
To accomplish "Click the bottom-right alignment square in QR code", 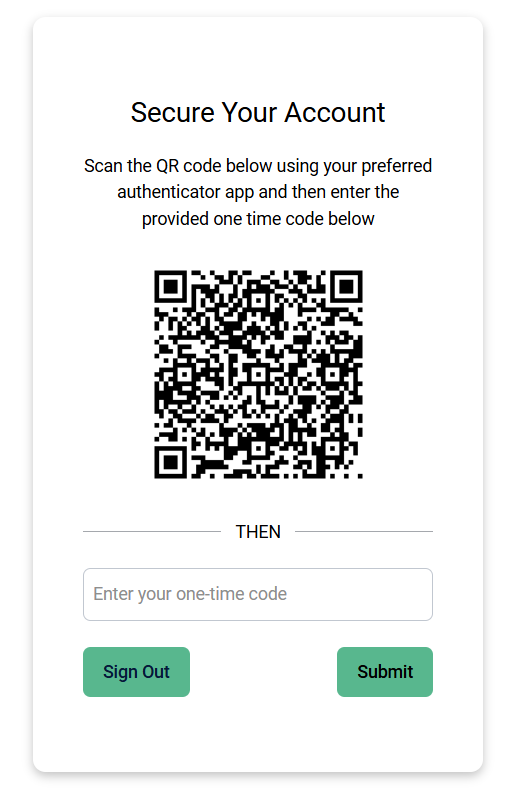I will (x=333, y=448).
